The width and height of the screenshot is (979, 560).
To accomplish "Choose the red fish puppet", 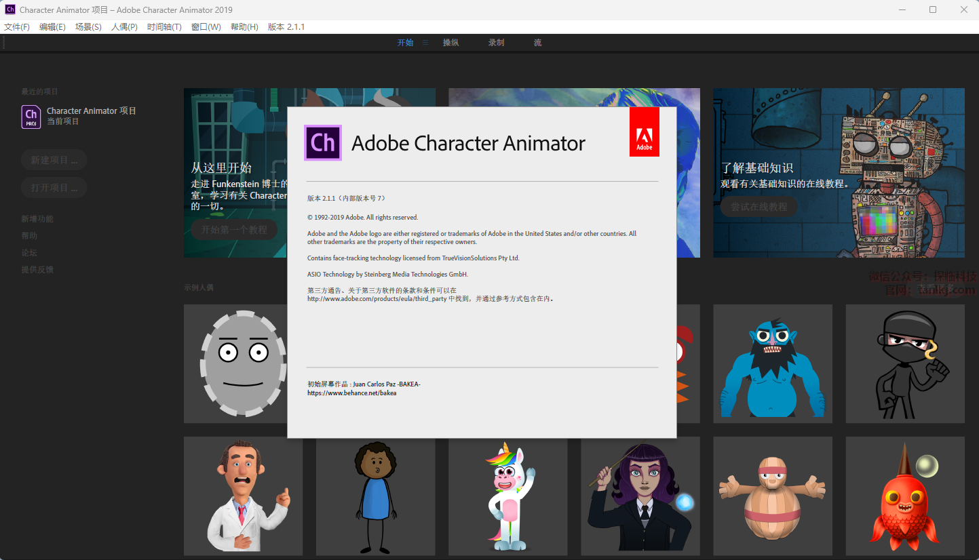I will pyautogui.click(x=904, y=496).
